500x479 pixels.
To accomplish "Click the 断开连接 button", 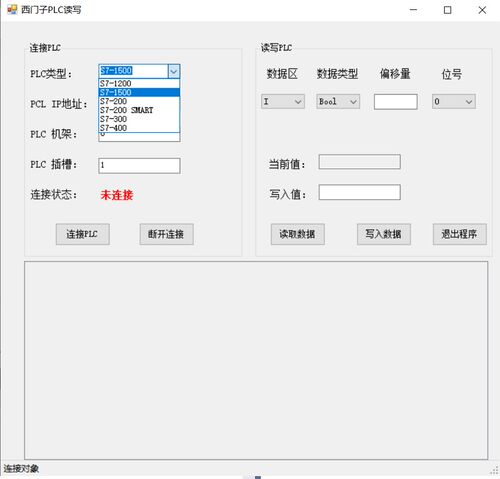I will [x=166, y=234].
